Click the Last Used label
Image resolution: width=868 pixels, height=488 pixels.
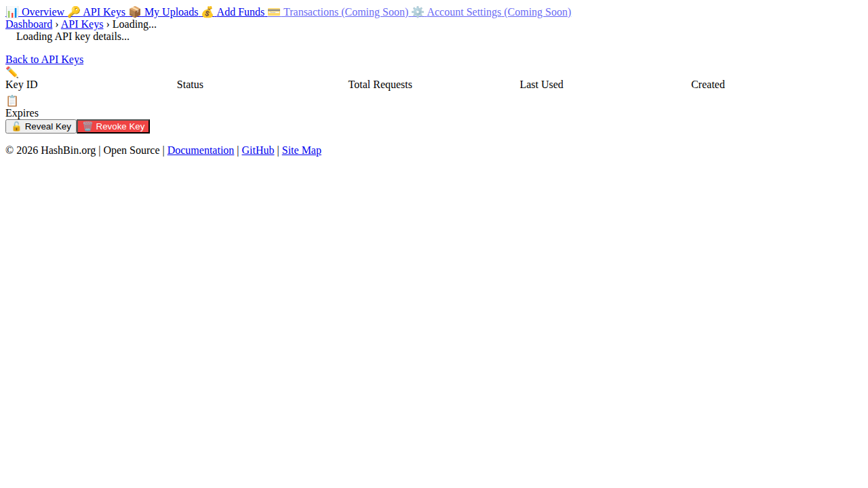(541, 85)
